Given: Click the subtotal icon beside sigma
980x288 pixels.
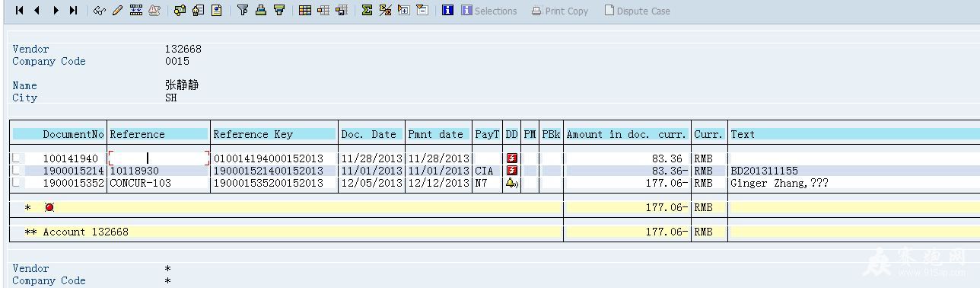Looking at the screenshot, I should coord(386,10).
